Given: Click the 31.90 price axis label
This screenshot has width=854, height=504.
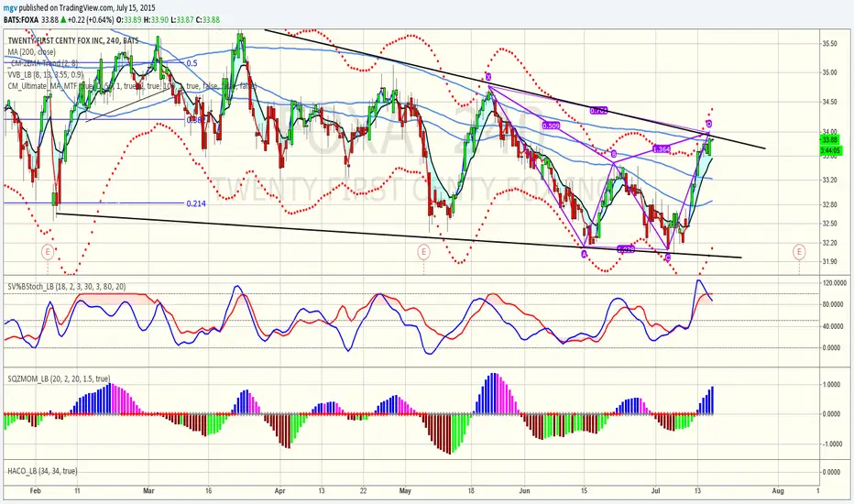Looking at the screenshot, I should 829,261.
